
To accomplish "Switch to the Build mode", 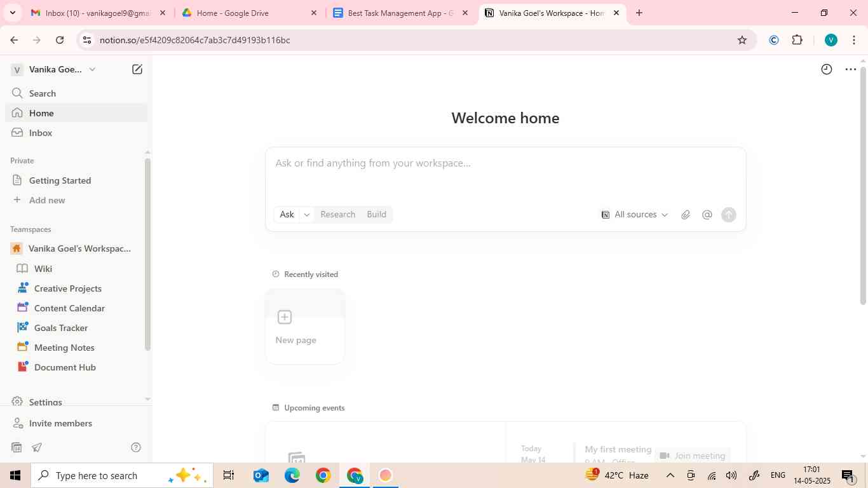I will point(376,215).
